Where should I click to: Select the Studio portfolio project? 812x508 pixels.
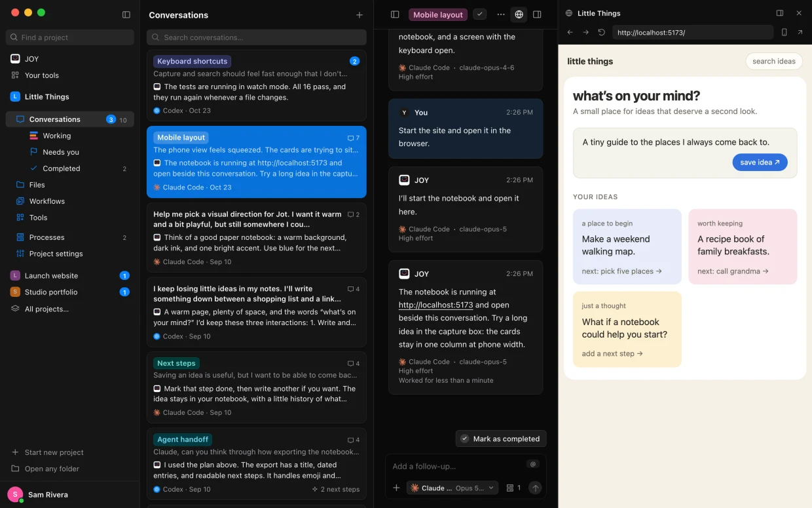[x=70, y=292]
